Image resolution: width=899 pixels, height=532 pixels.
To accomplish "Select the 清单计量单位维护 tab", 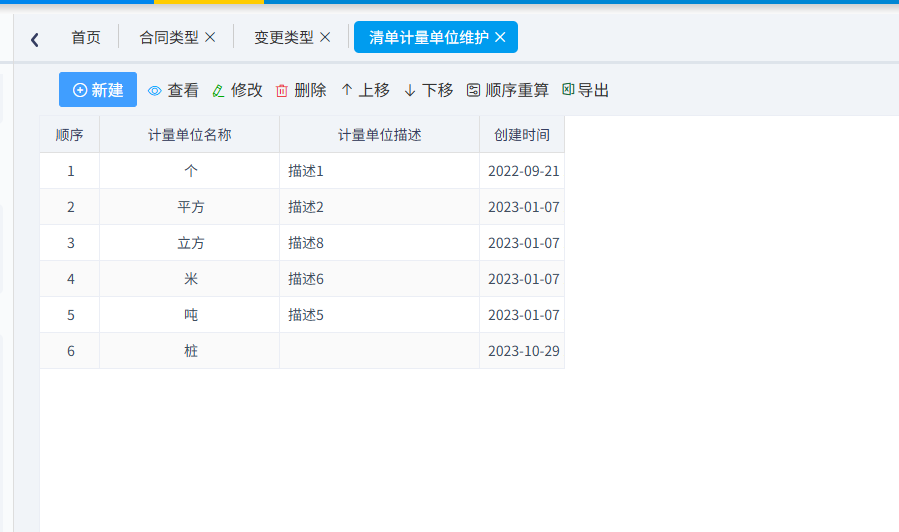I will pos(428,37).
